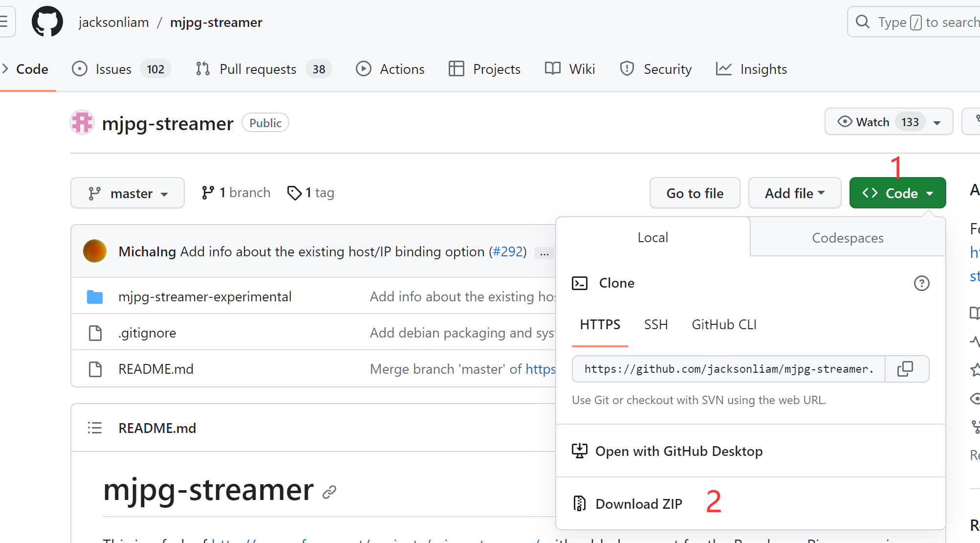Open README table of contents list icon

[95, 428]
